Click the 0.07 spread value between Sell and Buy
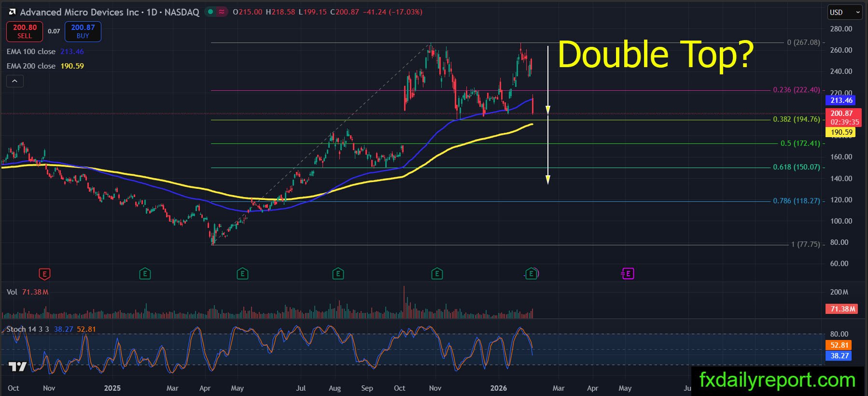The width and height of the screenshot is (868, 396). [x=54, y=31]
